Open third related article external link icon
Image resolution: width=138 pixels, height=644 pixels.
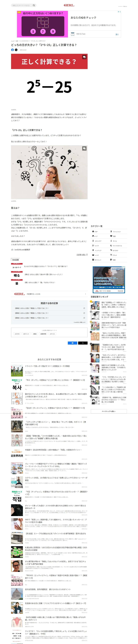tap(84, 318)
